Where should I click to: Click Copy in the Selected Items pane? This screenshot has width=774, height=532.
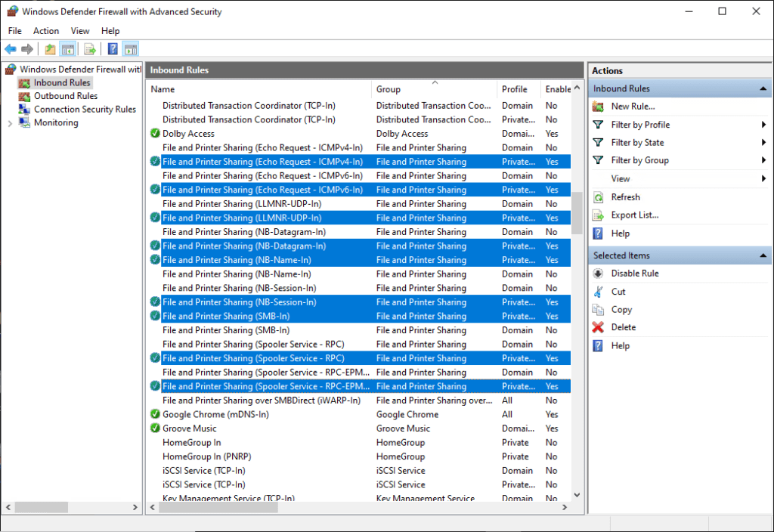[621, 309]
